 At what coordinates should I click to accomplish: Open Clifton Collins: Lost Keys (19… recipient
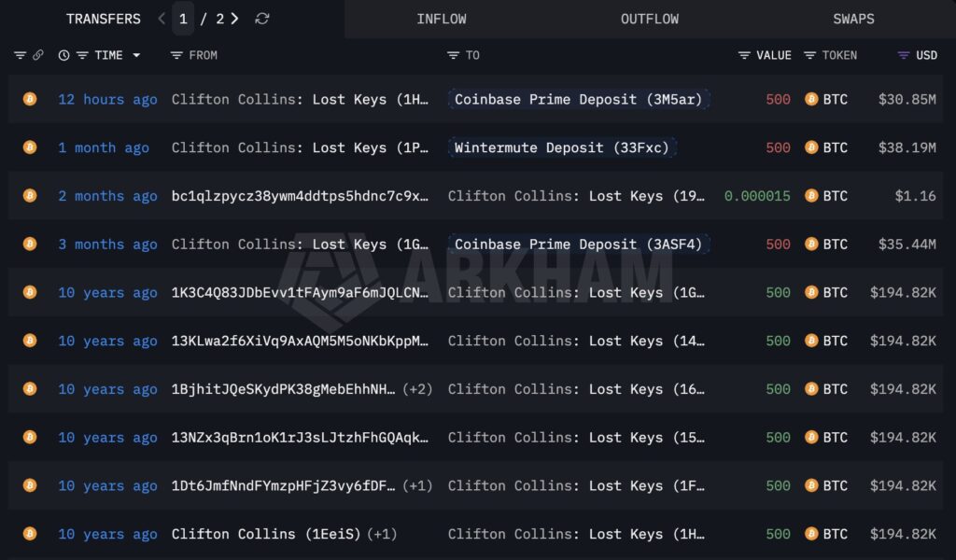tap(576, 196)
